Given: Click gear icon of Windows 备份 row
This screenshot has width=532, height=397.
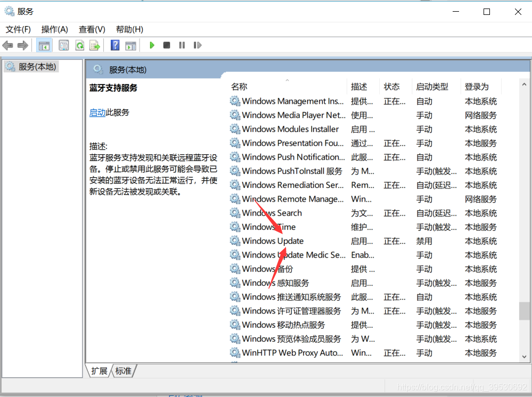Looking at the screenshot, I should point(235,269).
